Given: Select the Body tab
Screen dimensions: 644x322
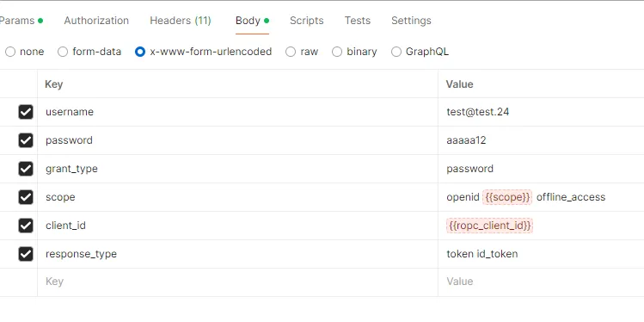Looking at the screenshot, I should coord(252,21).
